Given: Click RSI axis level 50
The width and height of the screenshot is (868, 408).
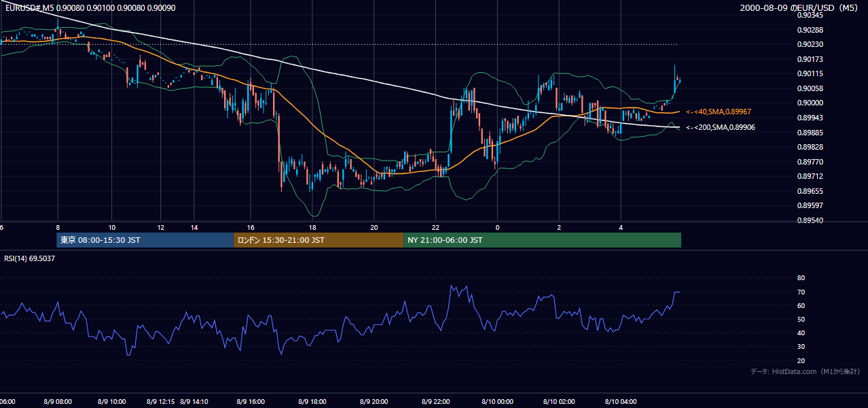Looking at the screenshot, I should pos(801,319).
